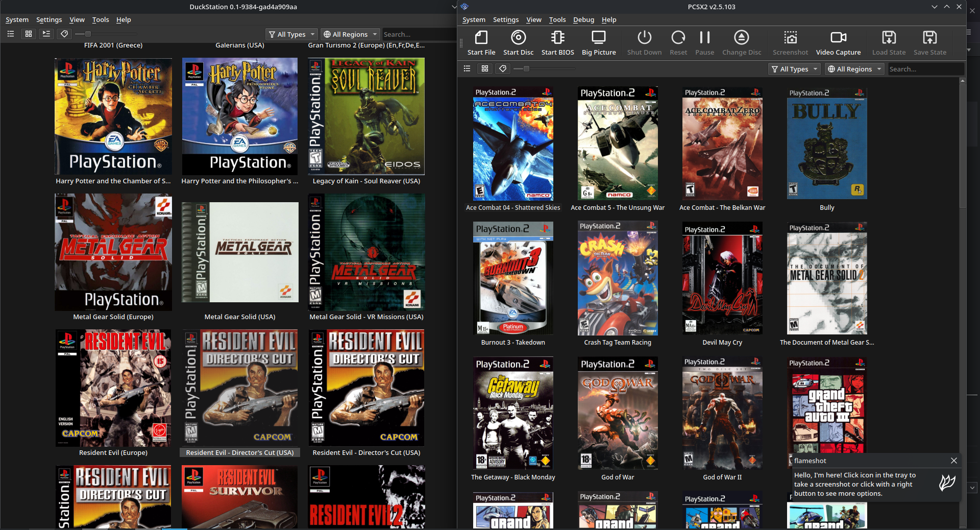The height and width of the screenshot is (530, 980).
Task: Select the Bully game cover in PCSX2
Action: coord(826,144)
